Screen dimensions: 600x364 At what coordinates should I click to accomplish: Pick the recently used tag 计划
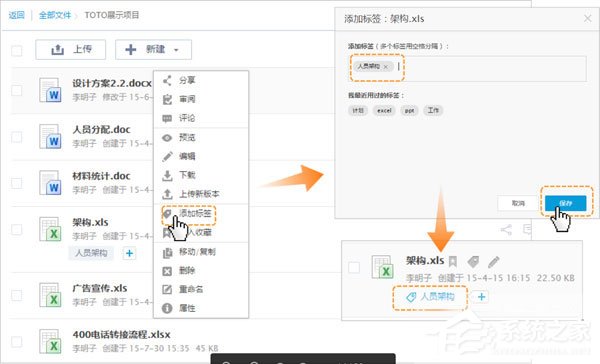pos(358,111)
